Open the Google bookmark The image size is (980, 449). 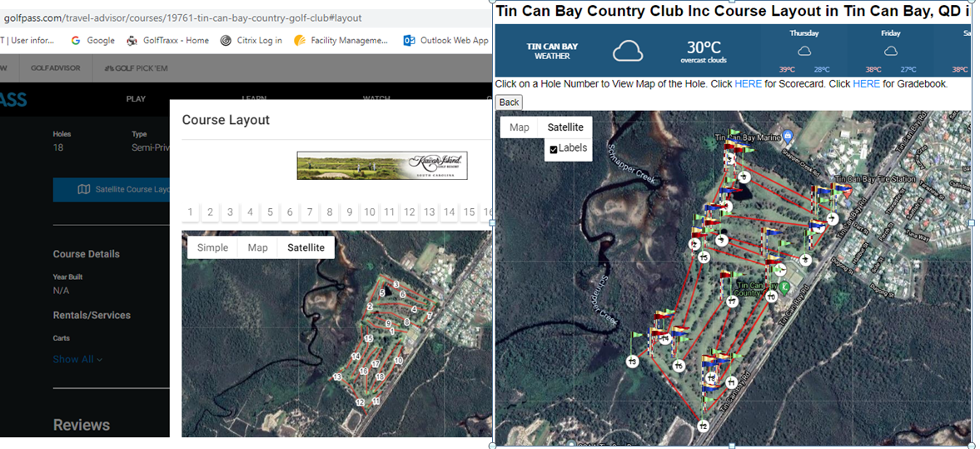pyautogui.click(x=92, y=40)
